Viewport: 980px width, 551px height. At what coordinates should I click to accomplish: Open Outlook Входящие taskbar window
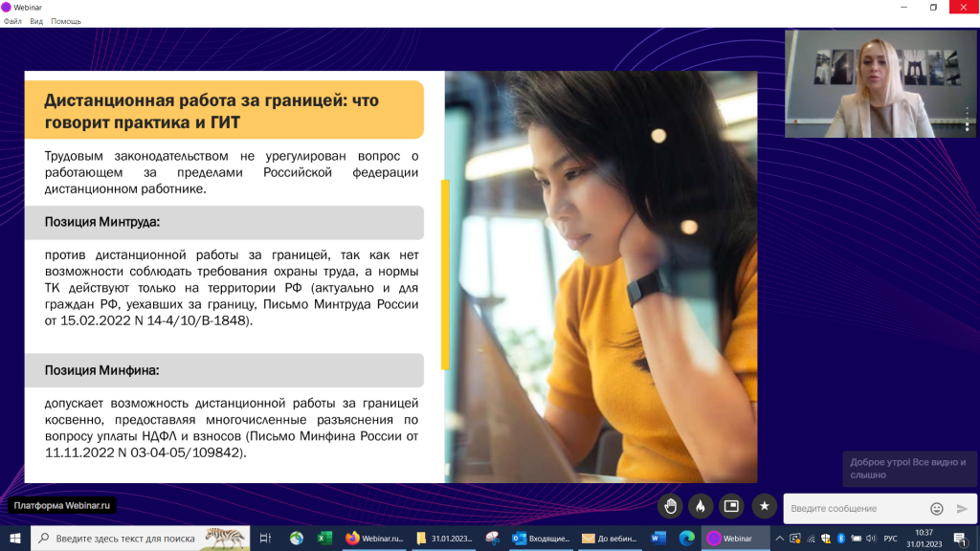541,538
